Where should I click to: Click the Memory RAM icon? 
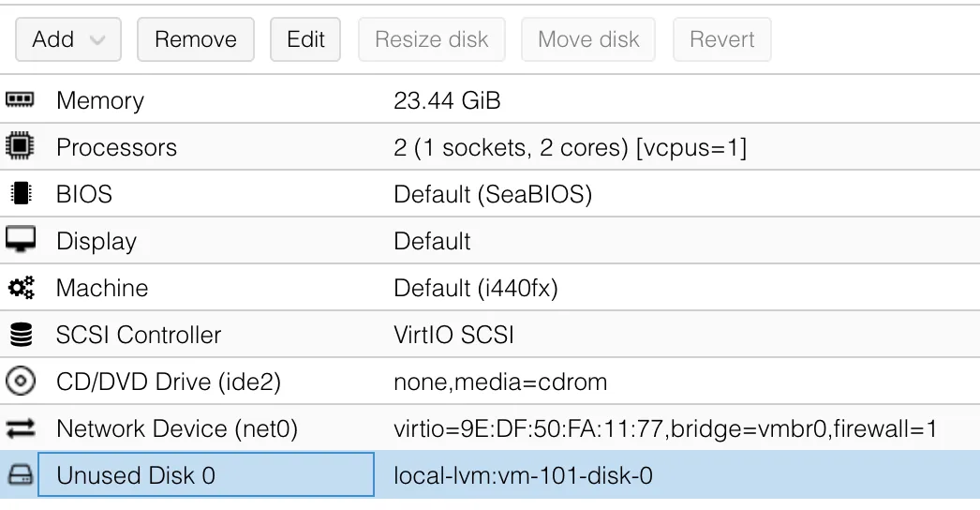(x=21, y=99)
